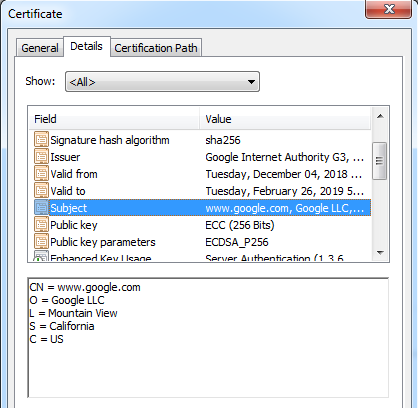Screen dimensions: 418x408
Task: Click the Valid to field icon
Action: [x=41, y=191]
